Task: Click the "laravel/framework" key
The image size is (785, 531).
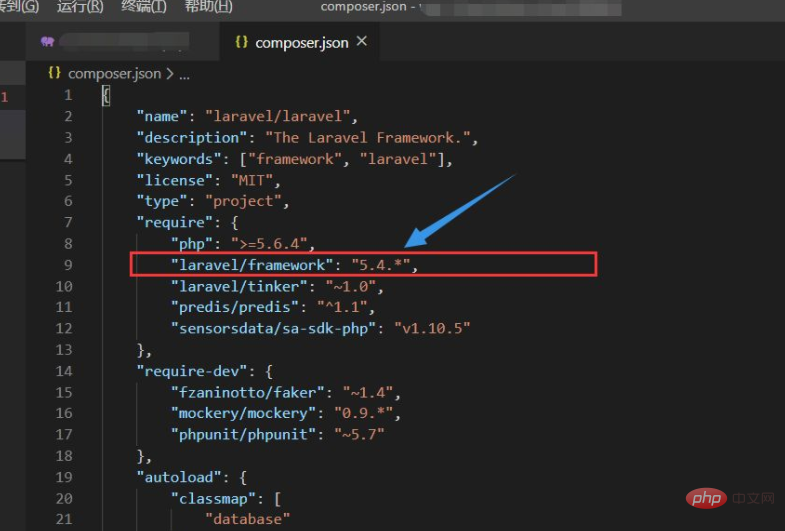Action: click(x=252, y=265)
